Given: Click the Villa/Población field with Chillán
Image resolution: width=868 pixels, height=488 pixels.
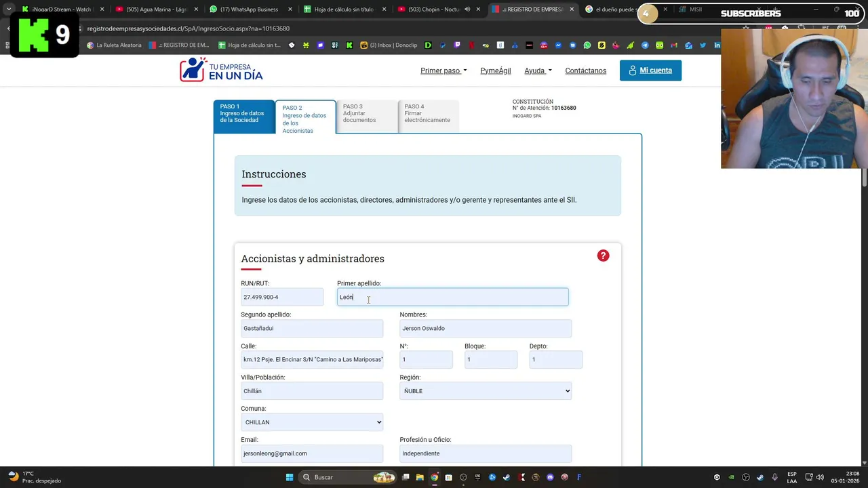Looking at the screenshot, I should point(312,391).
